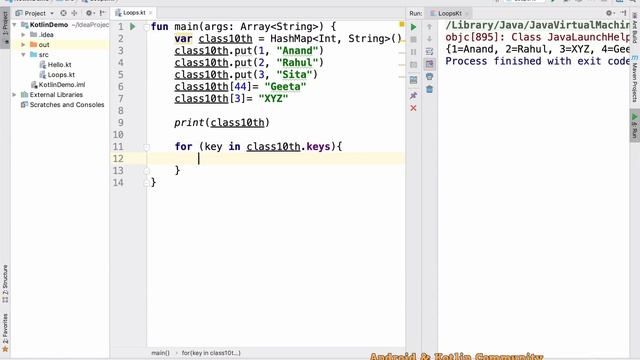The image size is (640, 360).
Task: Click the "Sita" string in line 5
Action: (x=294, y=75)
